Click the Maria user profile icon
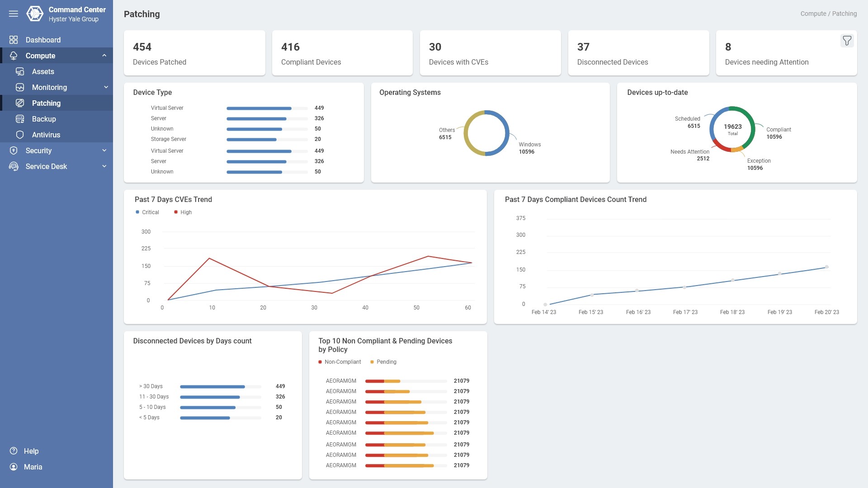 (14, 467)
